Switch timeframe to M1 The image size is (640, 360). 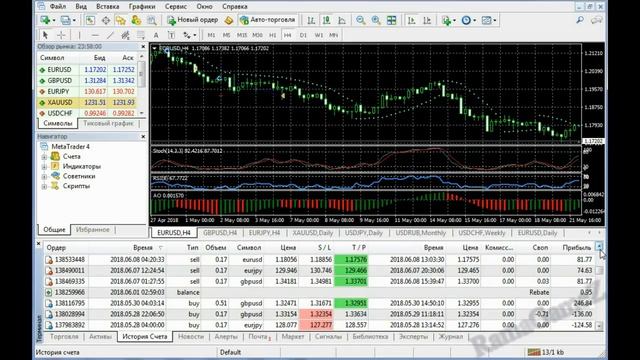pos(211,35)
